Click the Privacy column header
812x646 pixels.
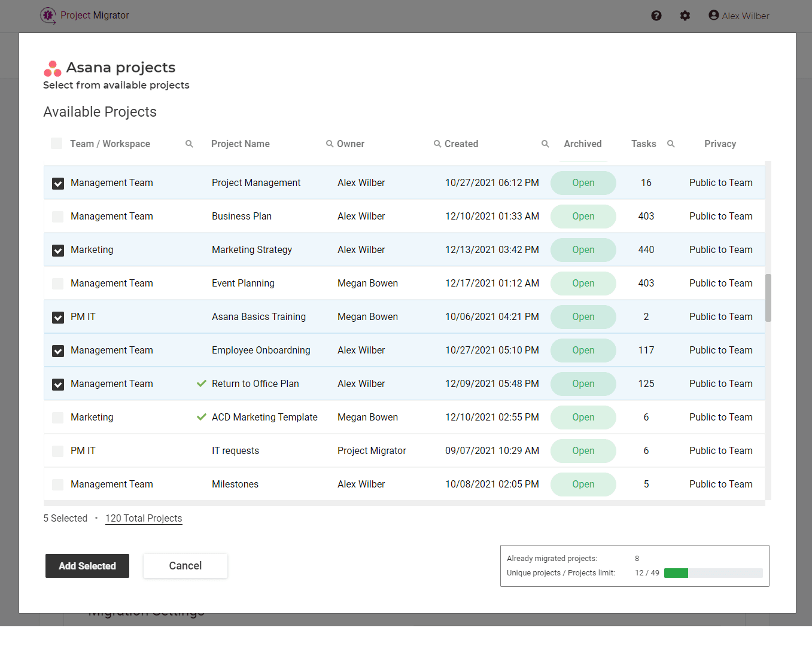point(720,144)
